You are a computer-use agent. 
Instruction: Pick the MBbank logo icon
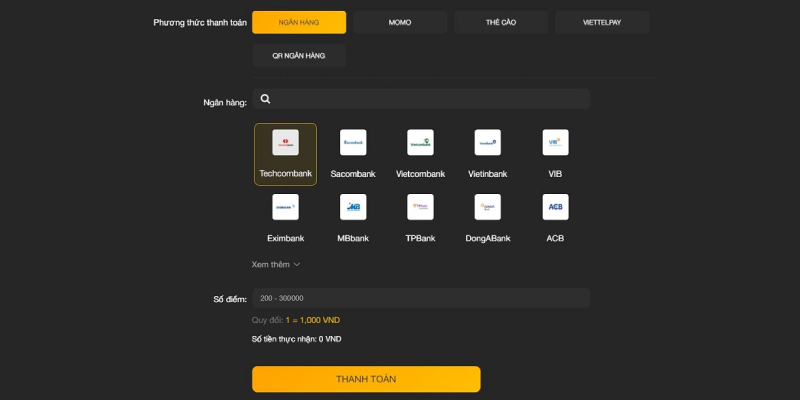[x=353, y=207]
